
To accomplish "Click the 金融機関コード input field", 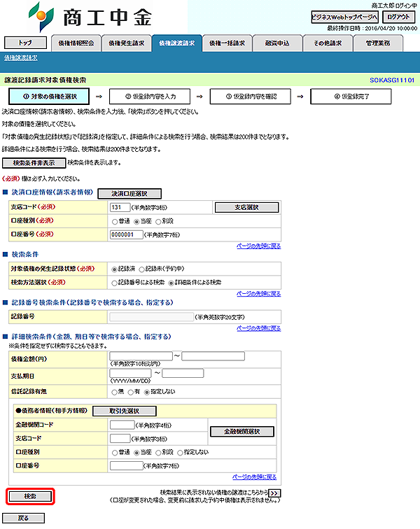I will tap(122, 425).
